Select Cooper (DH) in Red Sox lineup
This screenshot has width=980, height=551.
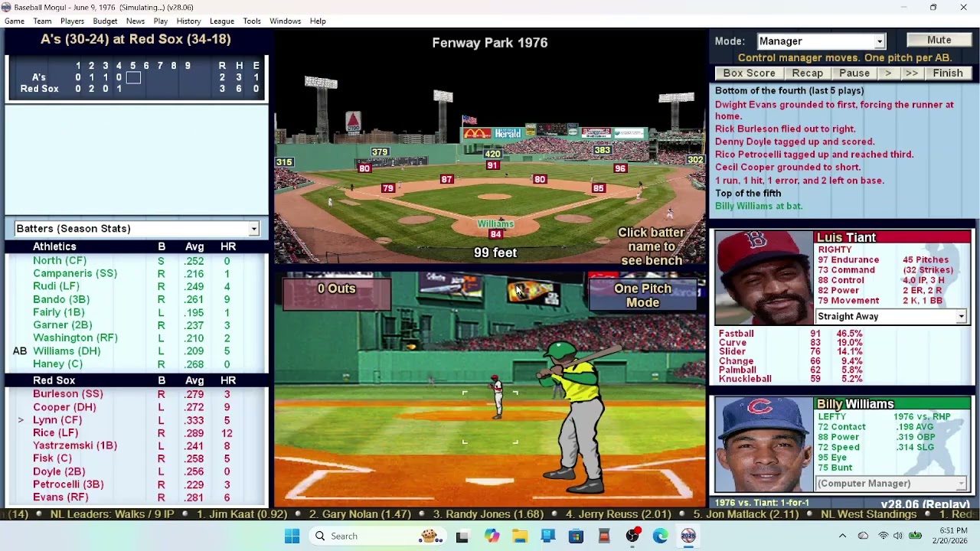(x=64, y=407)
